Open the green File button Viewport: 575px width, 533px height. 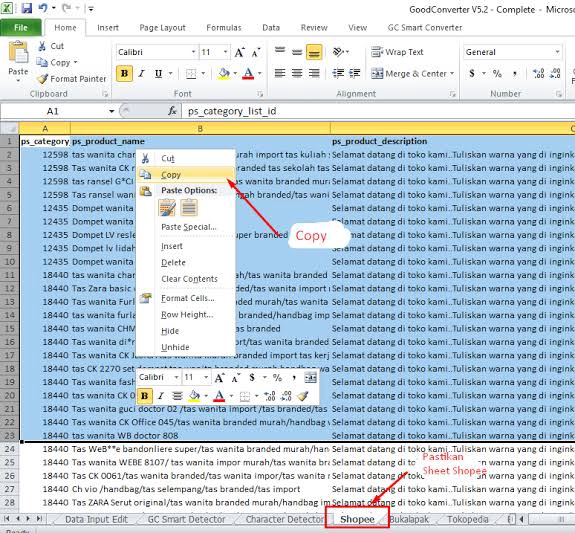click(21, 28)
